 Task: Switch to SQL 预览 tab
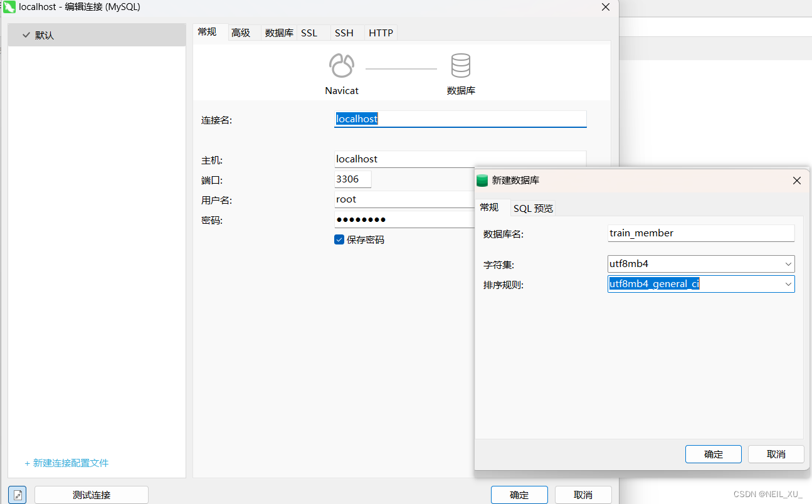[533, 208]
